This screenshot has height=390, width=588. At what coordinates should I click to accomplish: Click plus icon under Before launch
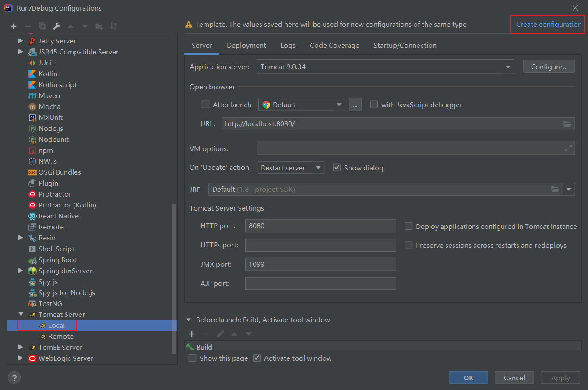coord(192,334)
